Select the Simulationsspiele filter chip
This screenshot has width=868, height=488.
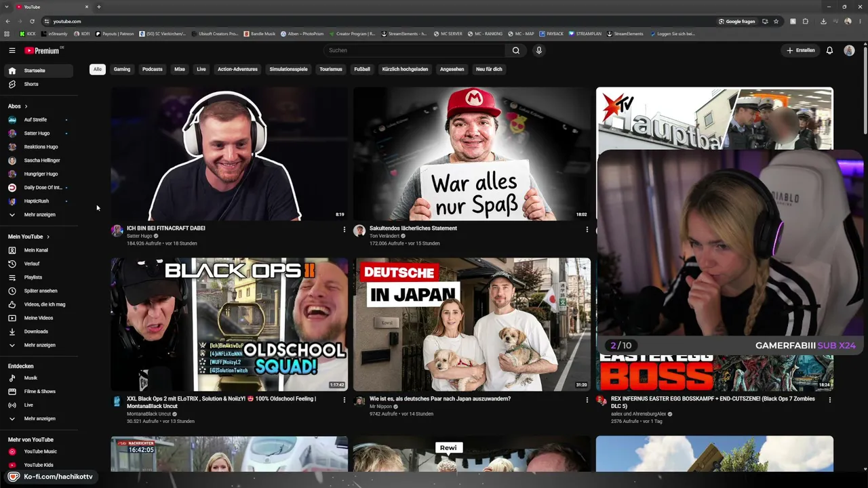288,69
